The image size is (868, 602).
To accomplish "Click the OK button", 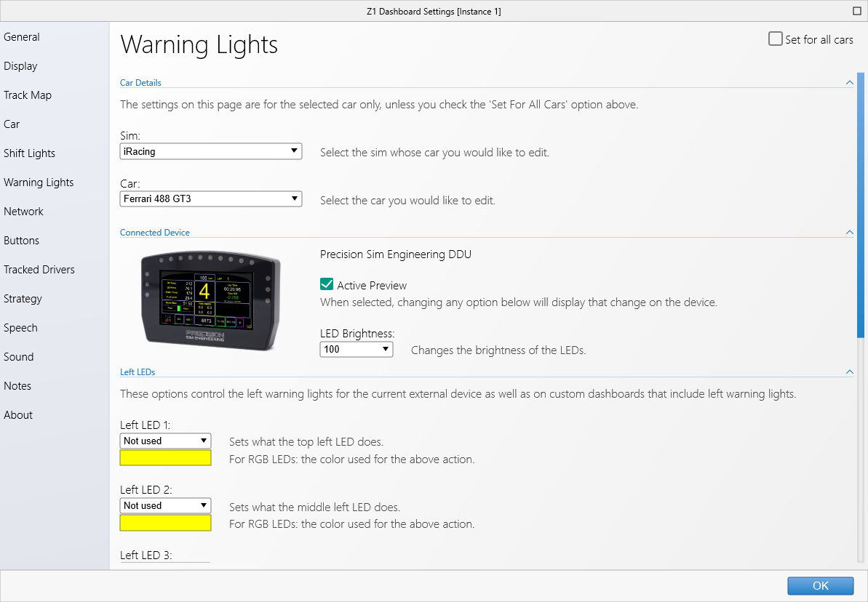I will point(821,586).
